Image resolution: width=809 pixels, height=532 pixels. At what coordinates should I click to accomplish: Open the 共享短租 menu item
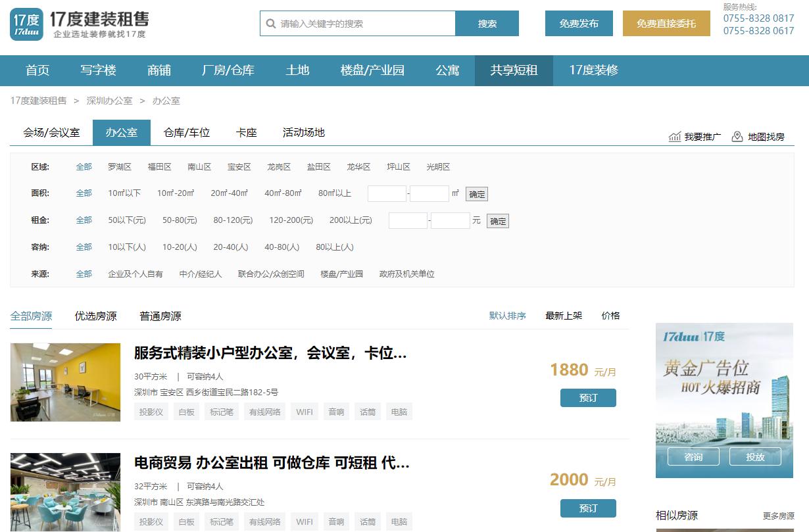pos(514,70)
